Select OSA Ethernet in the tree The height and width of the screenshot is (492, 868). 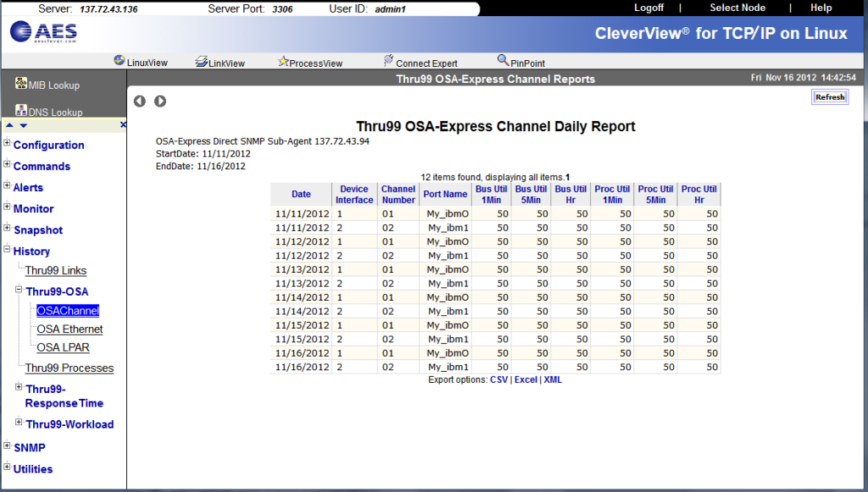click(x=70, y=329)
